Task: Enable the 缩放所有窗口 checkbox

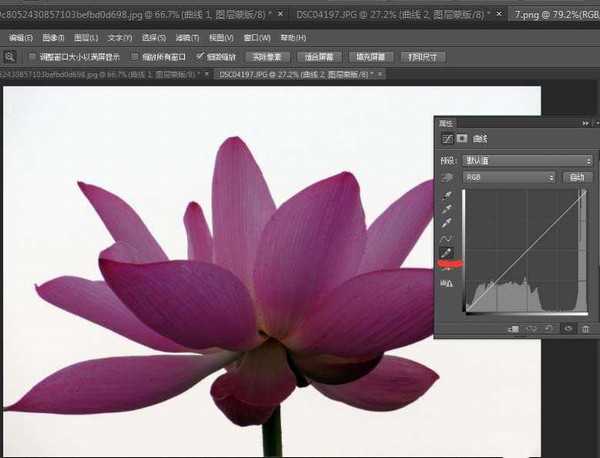Action: 133,57
